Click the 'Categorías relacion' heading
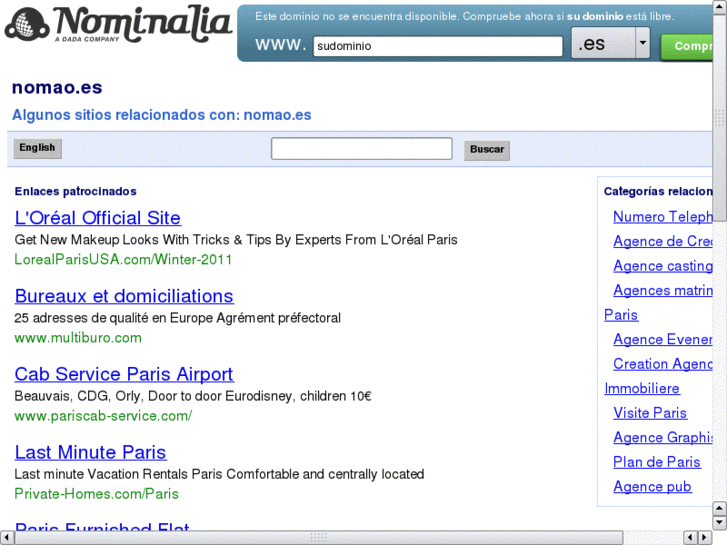 (x=658, y=192)
